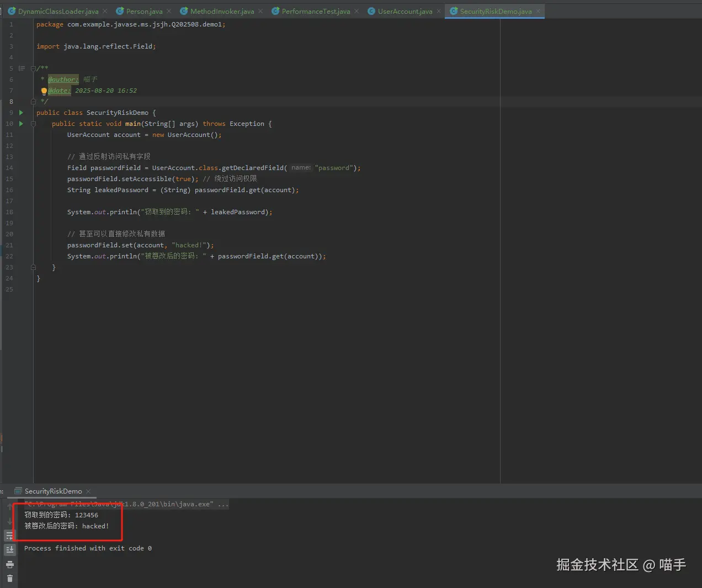702x588 pixels.
Task: Click the import java.lang.reflect.Field statement
Action: 96,46
